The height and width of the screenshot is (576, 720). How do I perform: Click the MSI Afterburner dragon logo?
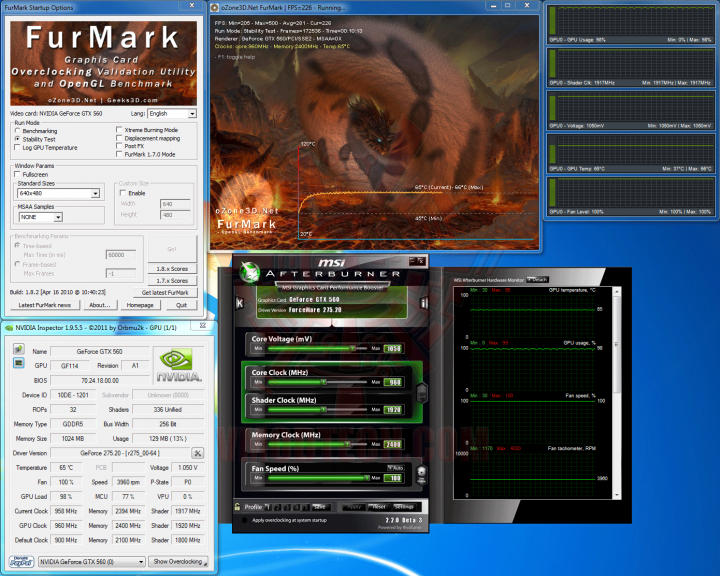click(250, 272)
